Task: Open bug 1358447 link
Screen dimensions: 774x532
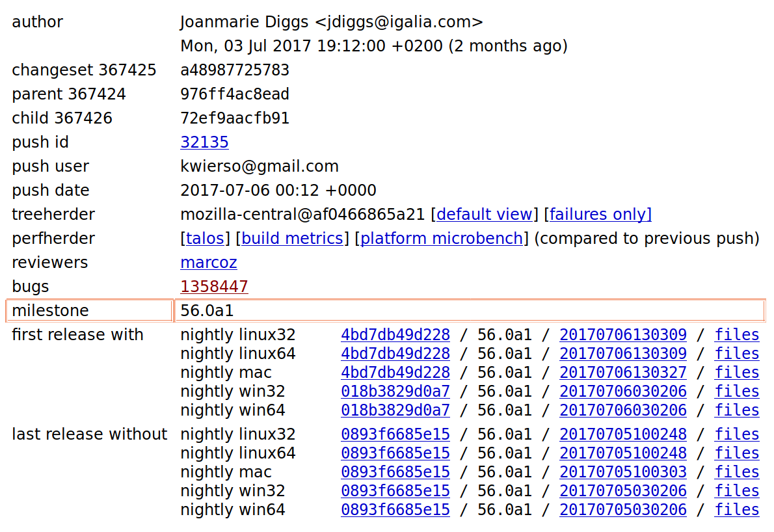Action: click(214, 287)
